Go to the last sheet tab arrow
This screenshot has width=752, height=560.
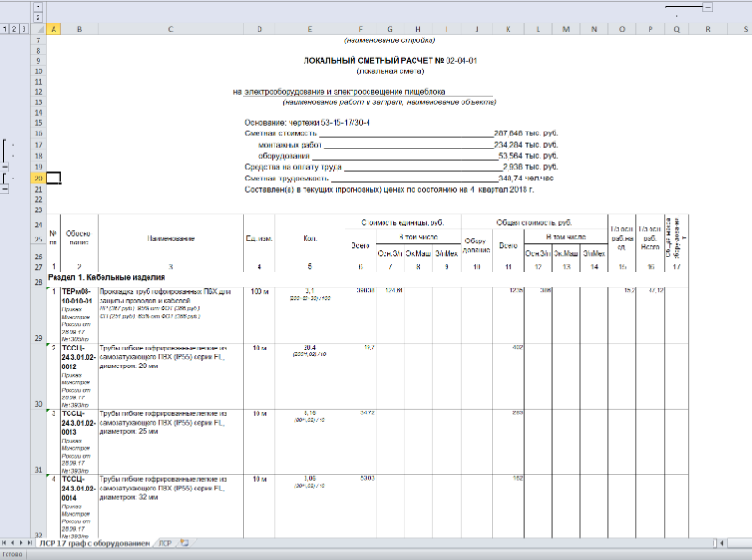click(29, 543)
